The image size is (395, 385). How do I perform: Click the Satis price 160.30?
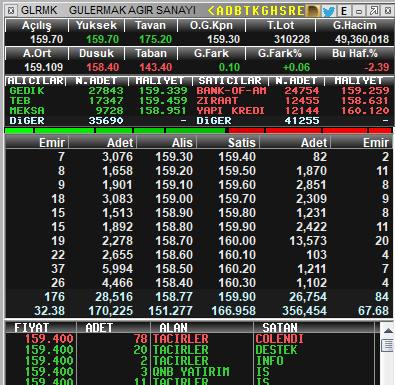coord(237,283)
